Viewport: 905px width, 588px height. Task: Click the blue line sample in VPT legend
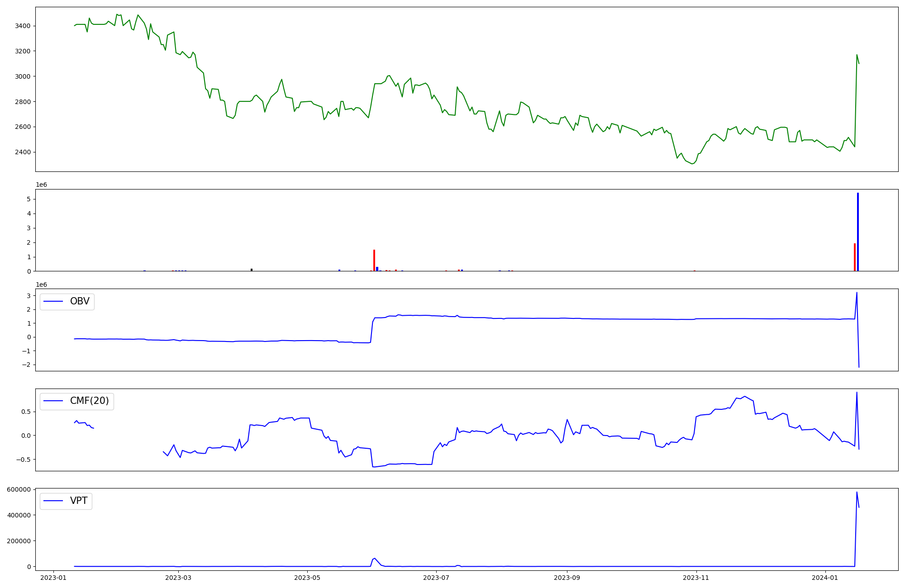(x=53, y=501)
